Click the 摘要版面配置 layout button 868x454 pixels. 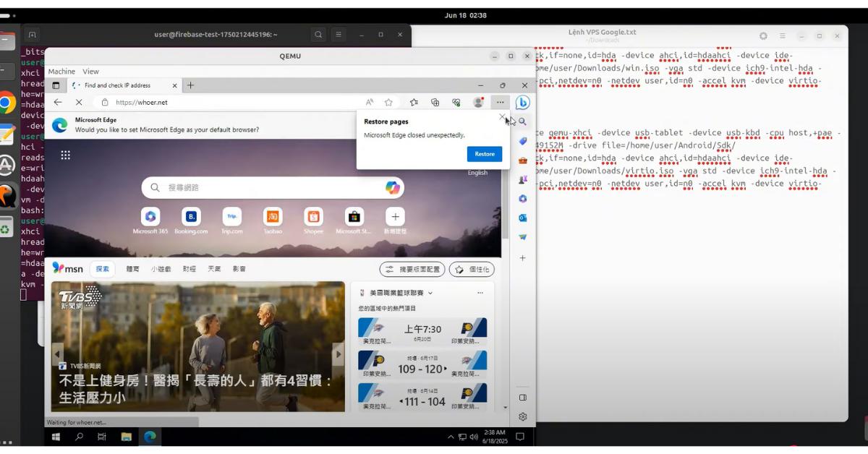tap(412, 269)
